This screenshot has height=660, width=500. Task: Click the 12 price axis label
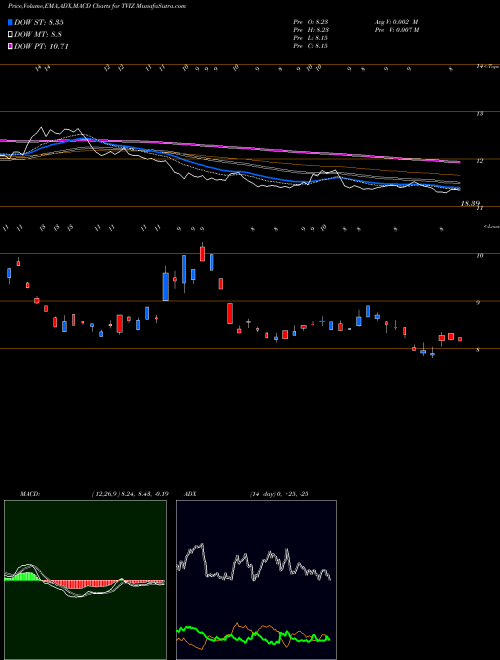click(x=479, y=161)
